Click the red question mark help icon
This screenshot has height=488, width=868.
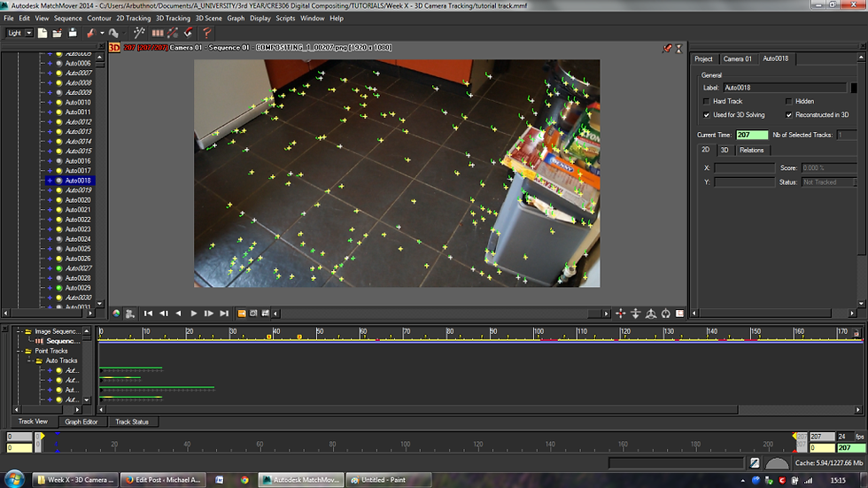pyautogui.click(x=206, y=33)
